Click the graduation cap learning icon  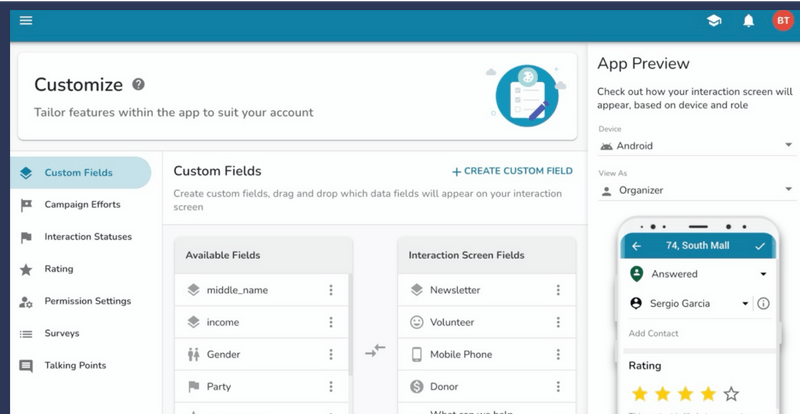tap(714, 21)
